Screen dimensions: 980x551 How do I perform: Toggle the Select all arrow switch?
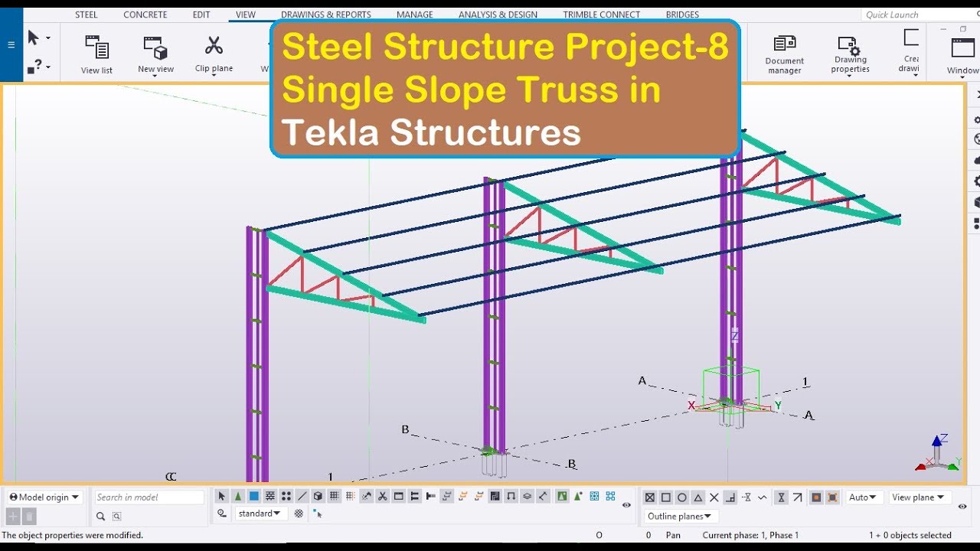(x=222, y=497)
